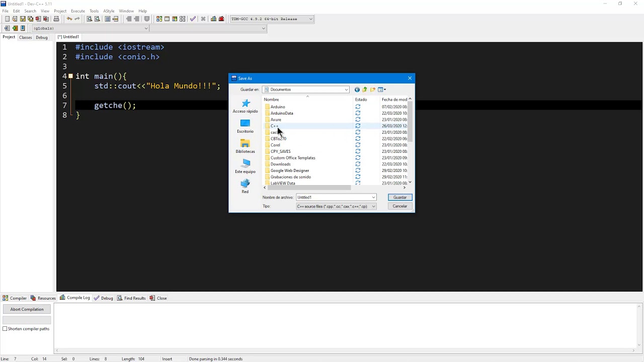Open TDM-GCC compiler set dropdown

310,19
